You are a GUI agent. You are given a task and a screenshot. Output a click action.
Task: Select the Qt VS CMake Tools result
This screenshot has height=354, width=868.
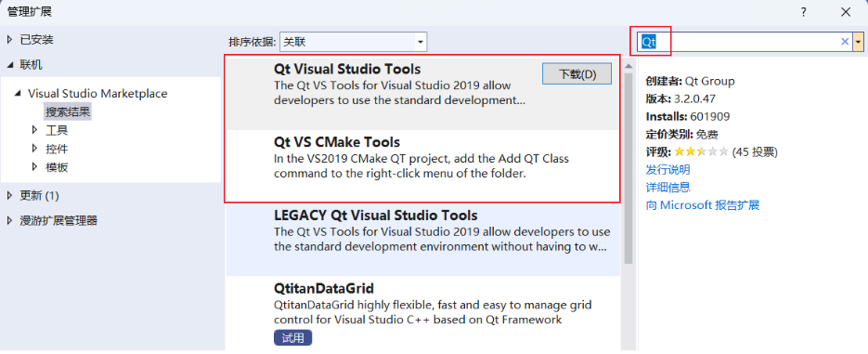(x=423, y=165)
